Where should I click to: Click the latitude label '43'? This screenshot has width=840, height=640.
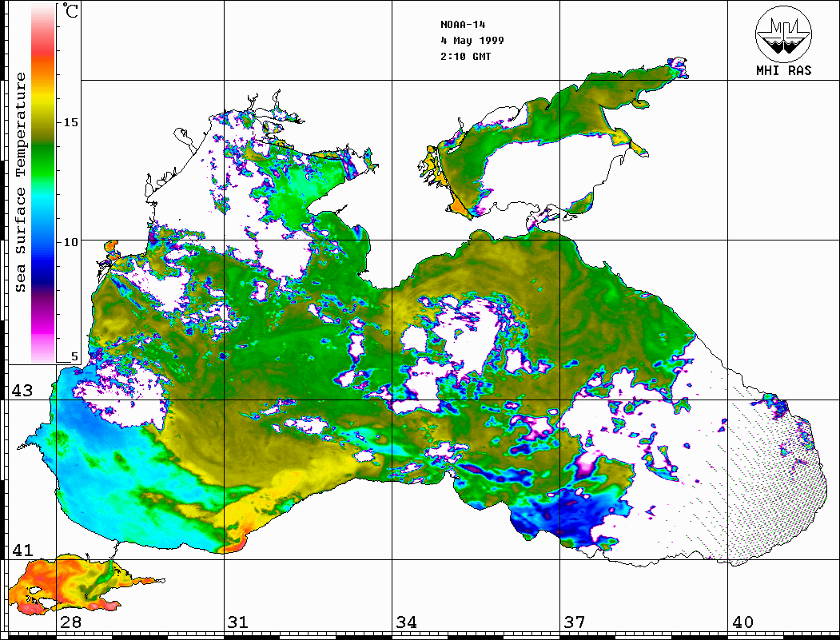coord(22,391)
